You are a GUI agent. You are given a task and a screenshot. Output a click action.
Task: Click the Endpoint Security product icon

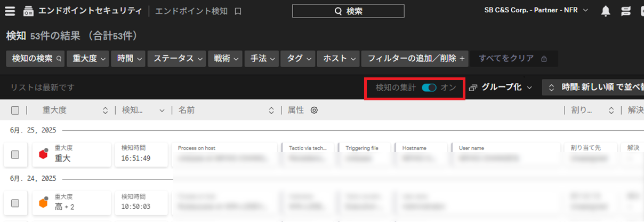click(28, 11)
